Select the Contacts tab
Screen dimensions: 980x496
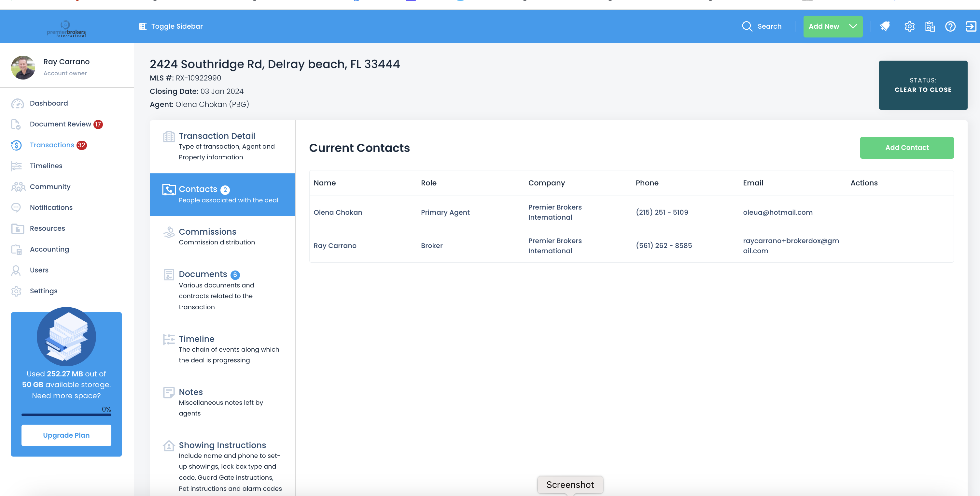222,195
